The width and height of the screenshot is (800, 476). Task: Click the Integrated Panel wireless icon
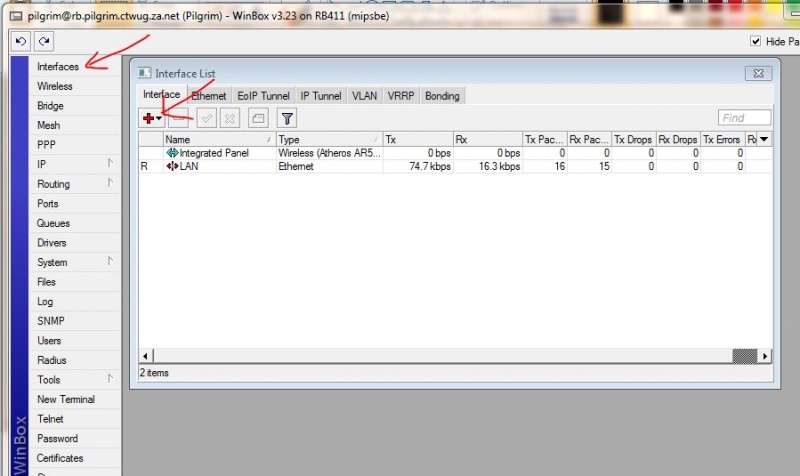point(172,153)
